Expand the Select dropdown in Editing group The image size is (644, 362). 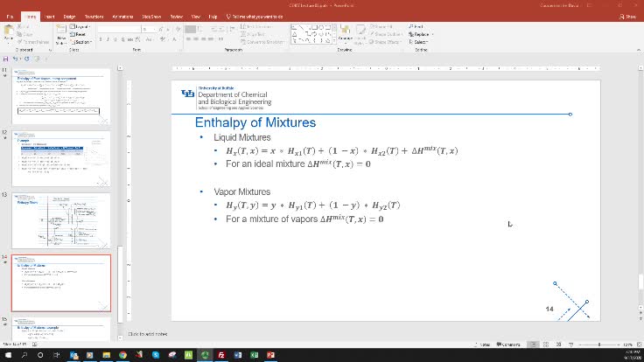(x=420, y=41)
